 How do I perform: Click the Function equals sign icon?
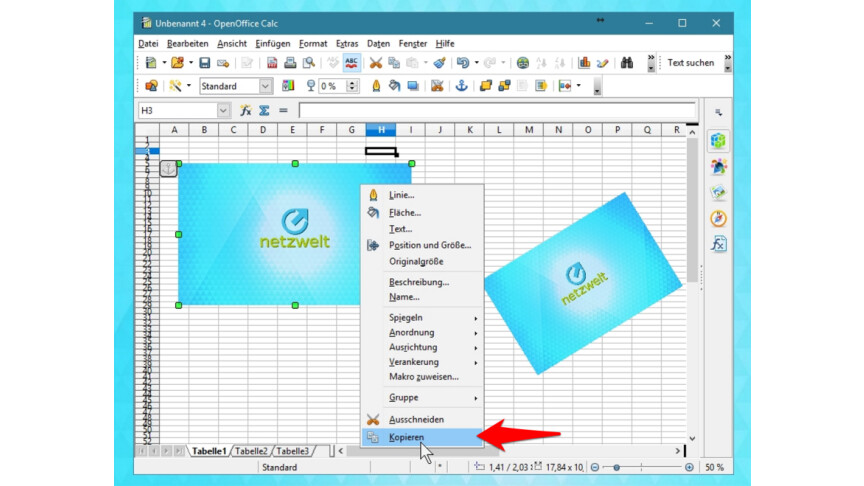click(x=283, y=111)
